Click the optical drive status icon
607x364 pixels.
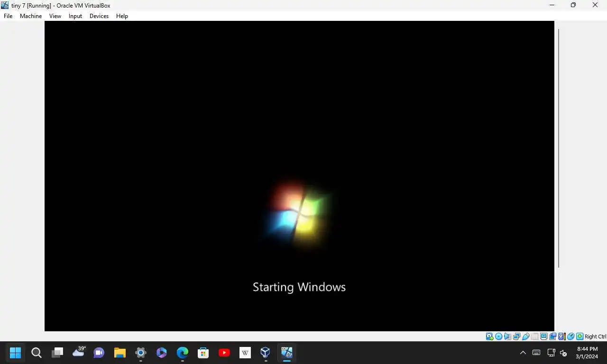[498, 337]
